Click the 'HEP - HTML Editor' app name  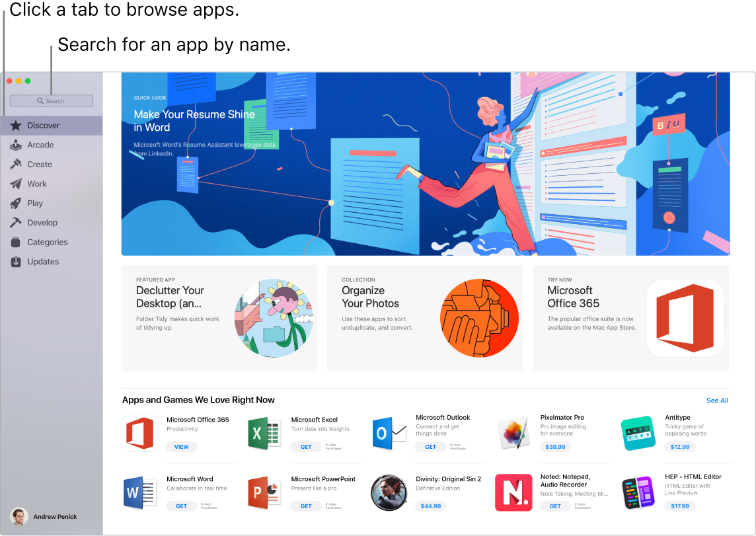693,477
